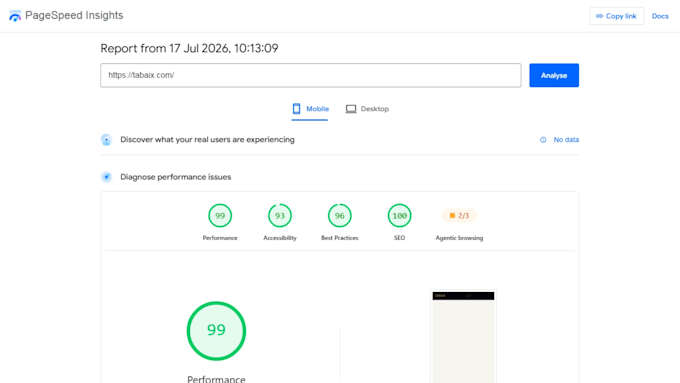Viewport: 680px width, 383px height.
Task: Click the Analyse button
Action: point(554,75)
